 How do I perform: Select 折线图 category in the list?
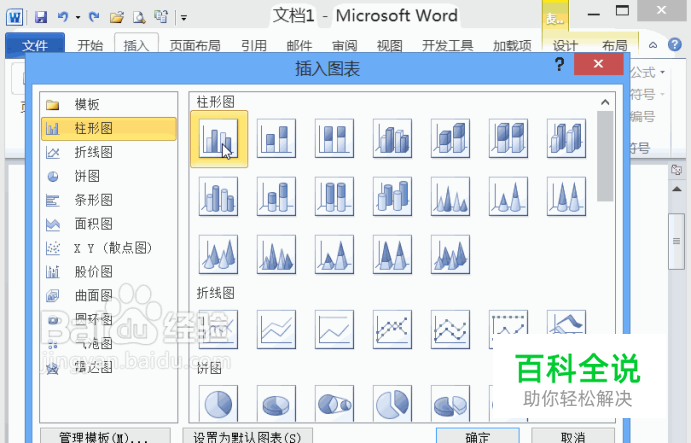[109, 152]
